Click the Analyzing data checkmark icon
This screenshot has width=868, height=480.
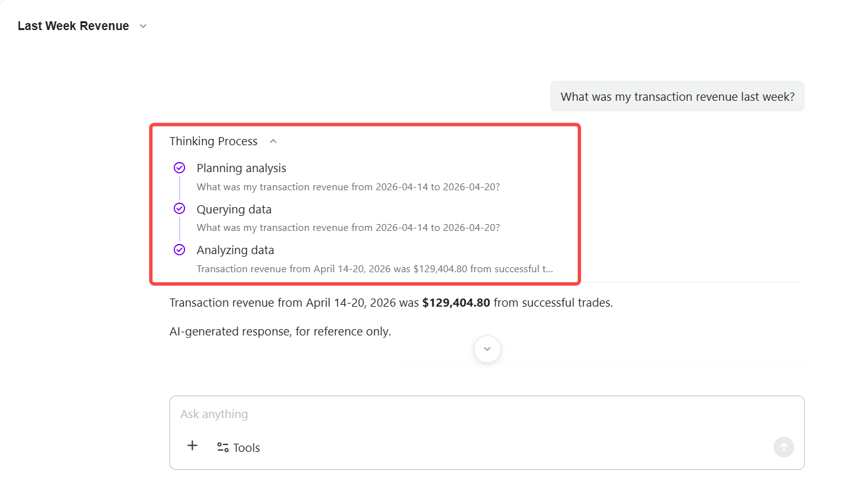(x=179, y=250)
